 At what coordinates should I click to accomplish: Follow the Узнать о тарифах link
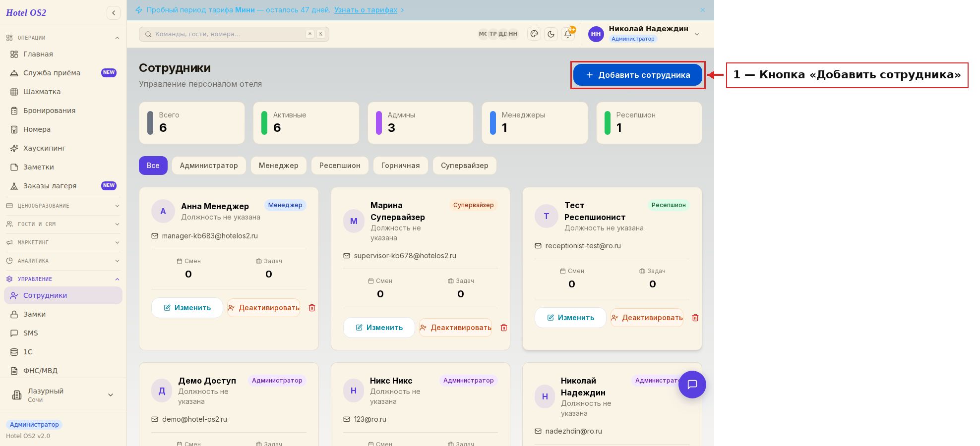coord(366,10)
